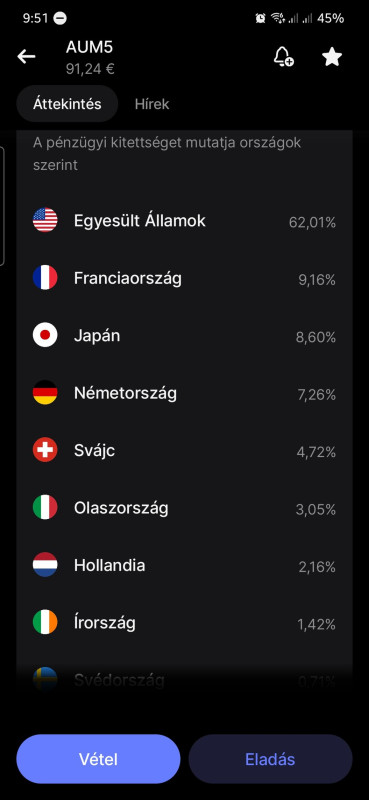Click the United States flag icon

(45, 220)
